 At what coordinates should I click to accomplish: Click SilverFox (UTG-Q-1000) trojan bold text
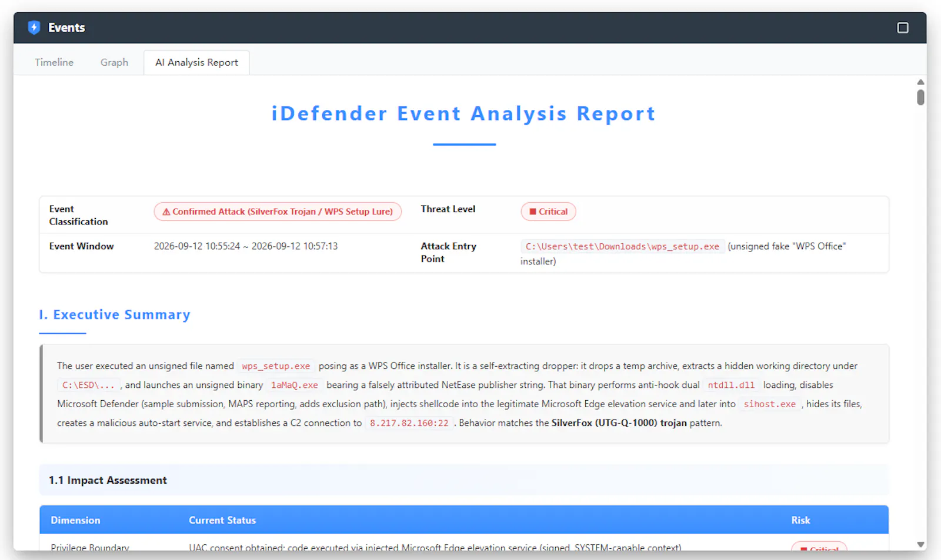619,423
